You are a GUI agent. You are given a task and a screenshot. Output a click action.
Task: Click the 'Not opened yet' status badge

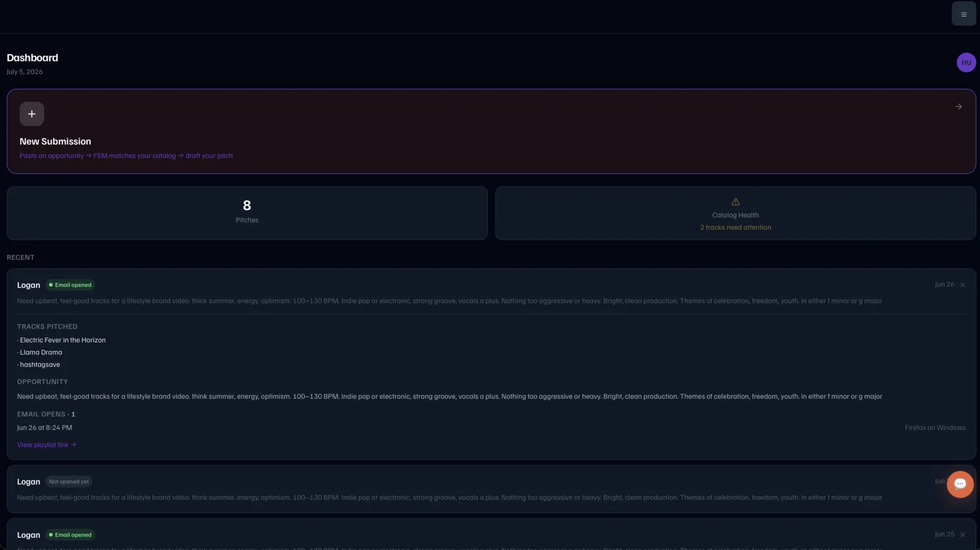coord(69,481)
